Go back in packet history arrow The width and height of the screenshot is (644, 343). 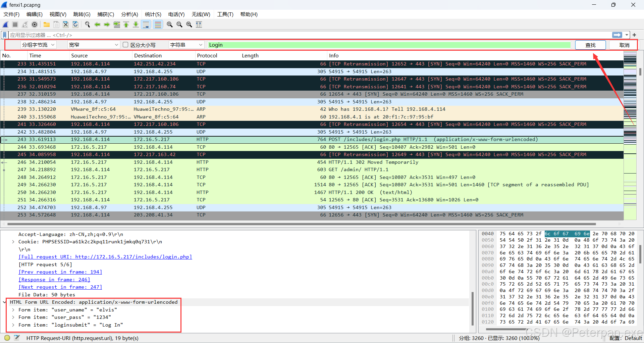(x=97, y=24)
